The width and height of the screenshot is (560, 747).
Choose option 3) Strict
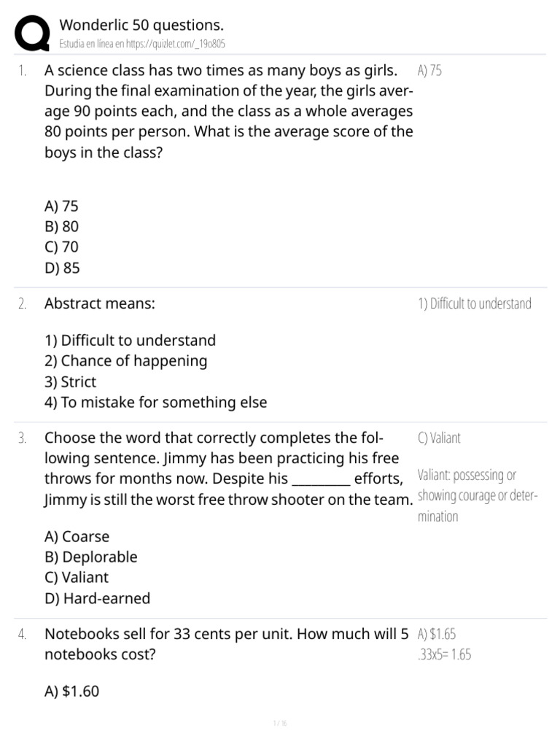pyautogui.click(x=71, y=382)
